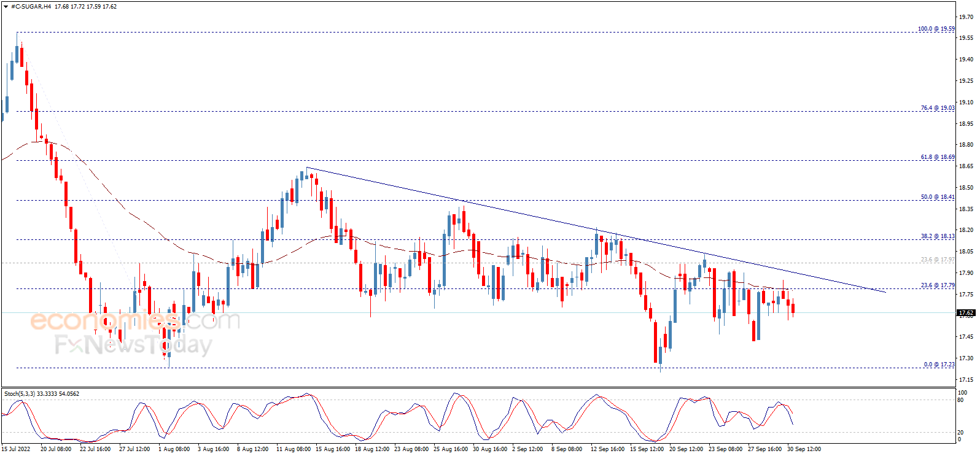
Task: Click time axis label 25 Aug 16:00
Action: (451, 449)
